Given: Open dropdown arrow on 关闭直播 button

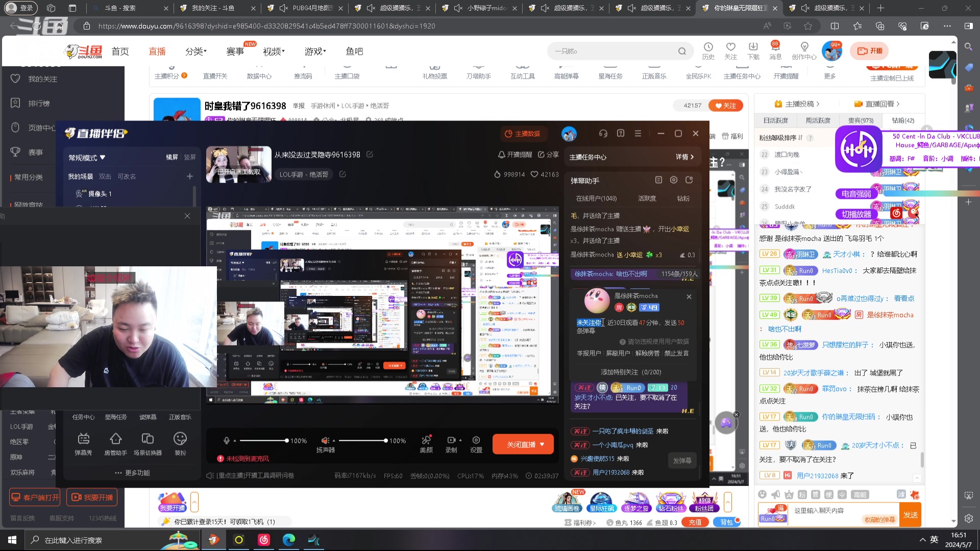Looking at the screenshot, I should (x=542, y=444).
